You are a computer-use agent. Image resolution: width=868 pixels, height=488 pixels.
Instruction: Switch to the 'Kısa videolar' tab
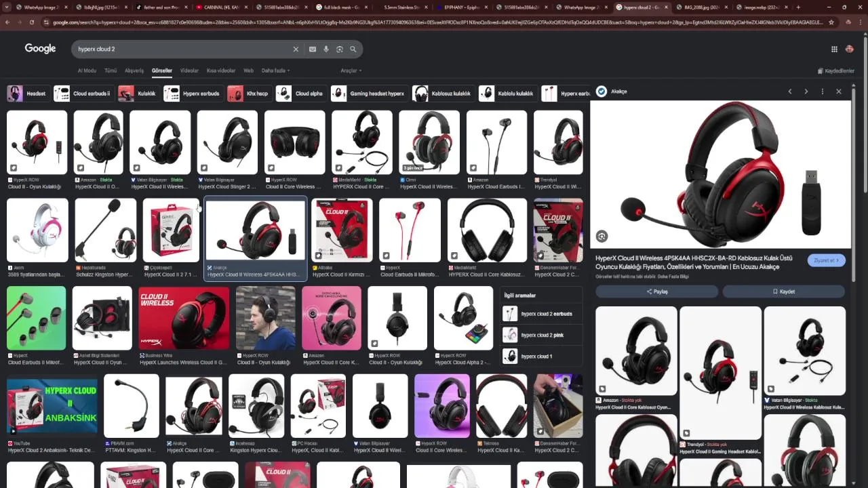click(x=221, y=70)
